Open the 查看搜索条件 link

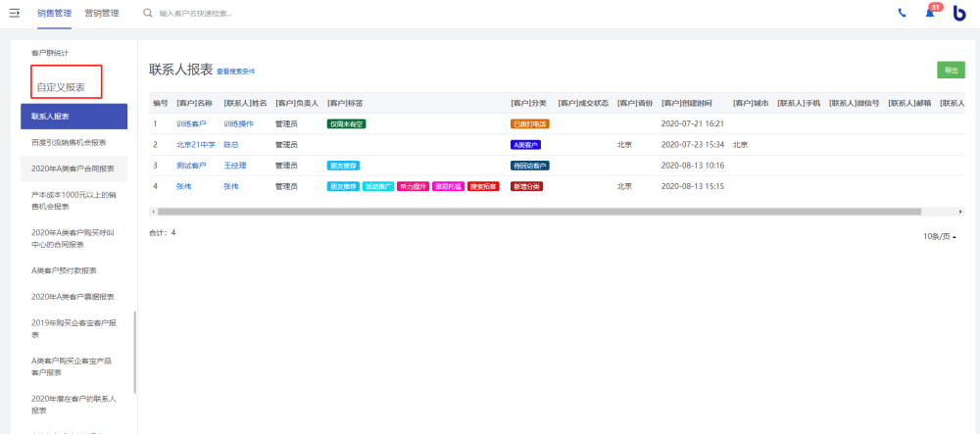[236, 72]
